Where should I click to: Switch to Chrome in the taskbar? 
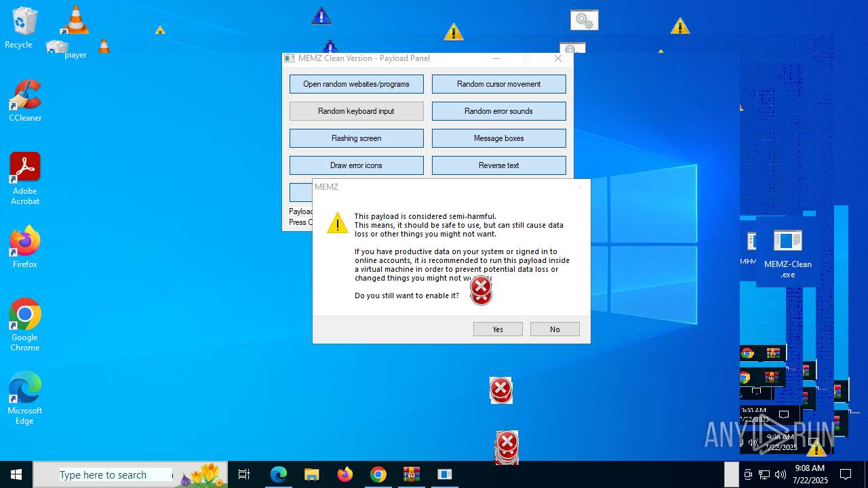click(x=378, y=474)
